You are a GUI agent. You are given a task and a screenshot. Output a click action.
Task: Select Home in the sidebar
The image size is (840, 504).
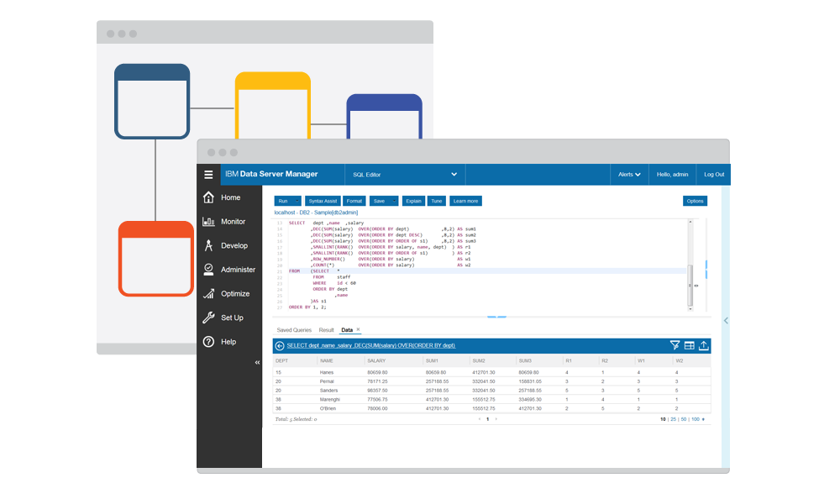point(230,197)
